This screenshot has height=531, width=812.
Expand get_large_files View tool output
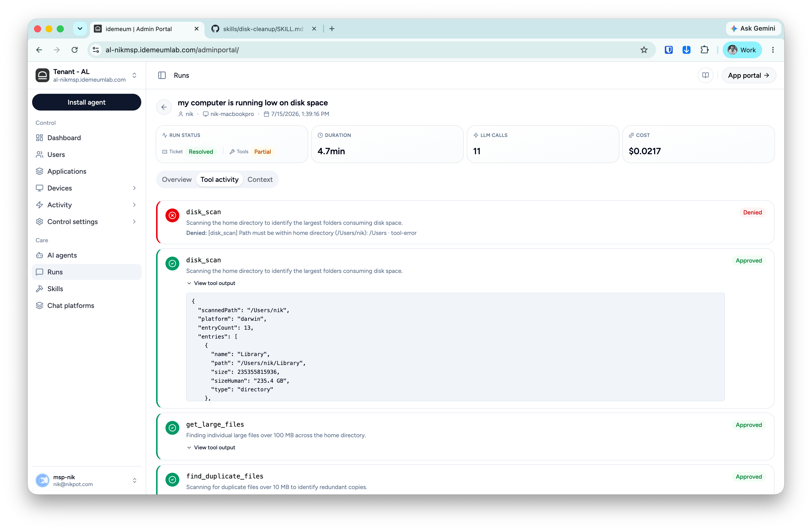point(211,448)
